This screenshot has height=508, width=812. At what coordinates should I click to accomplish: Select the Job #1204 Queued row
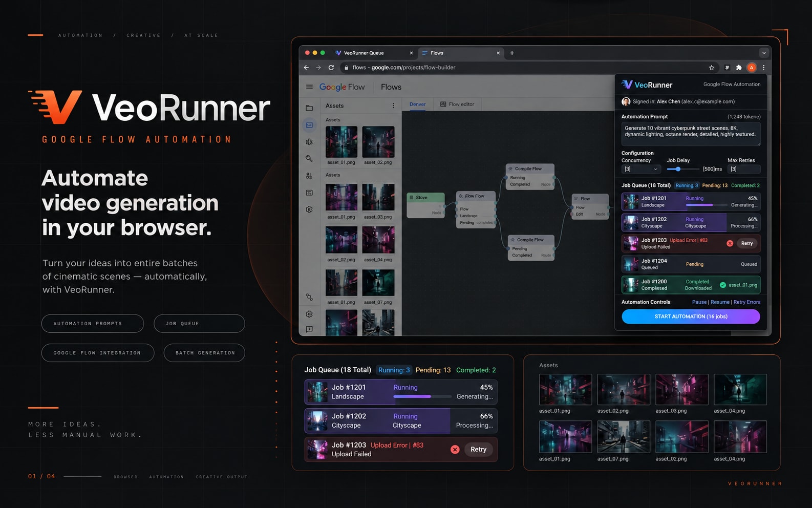[x=691, y=264]
